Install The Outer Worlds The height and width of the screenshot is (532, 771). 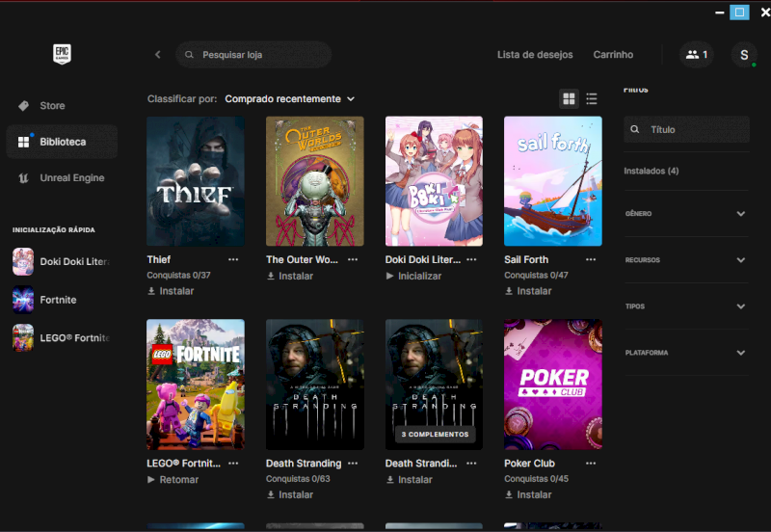click(290, 276)
